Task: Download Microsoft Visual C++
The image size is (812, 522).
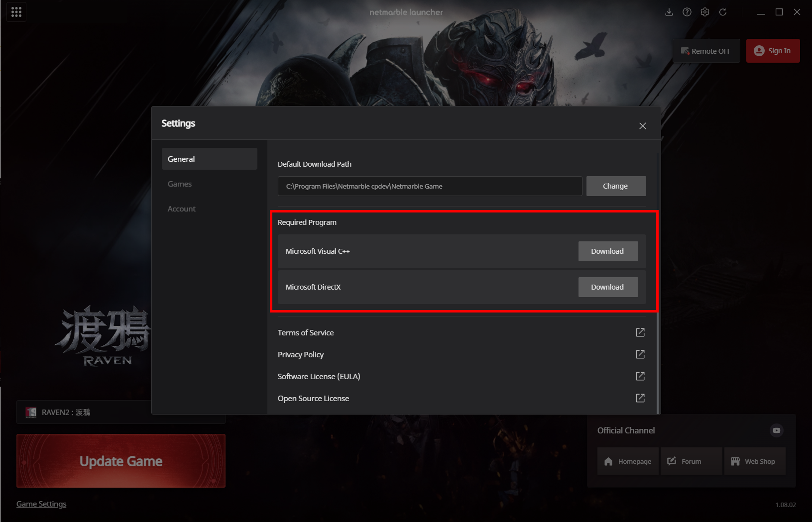Action: 608,251
